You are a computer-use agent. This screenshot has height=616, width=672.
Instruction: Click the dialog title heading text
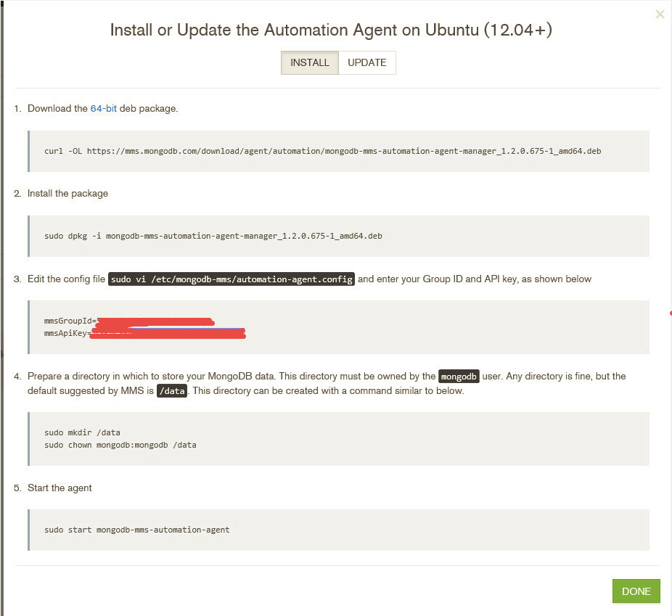pyautogui.click(x=331, y=30)
